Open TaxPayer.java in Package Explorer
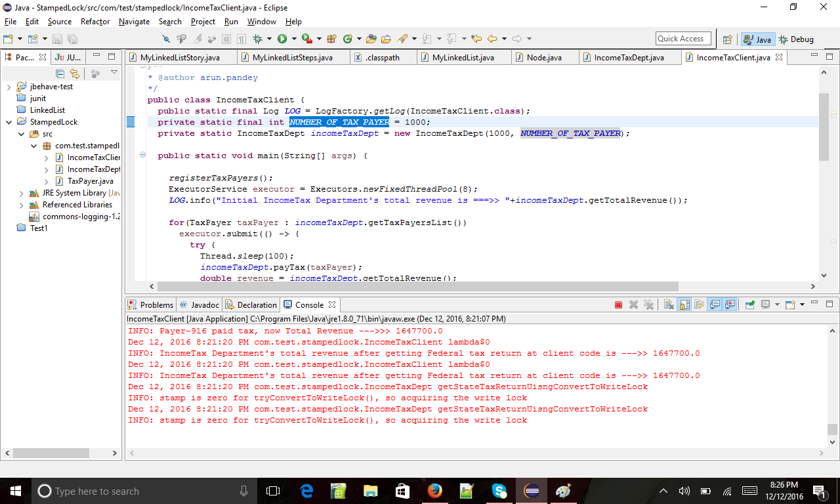840x504 pixels. 90,181
